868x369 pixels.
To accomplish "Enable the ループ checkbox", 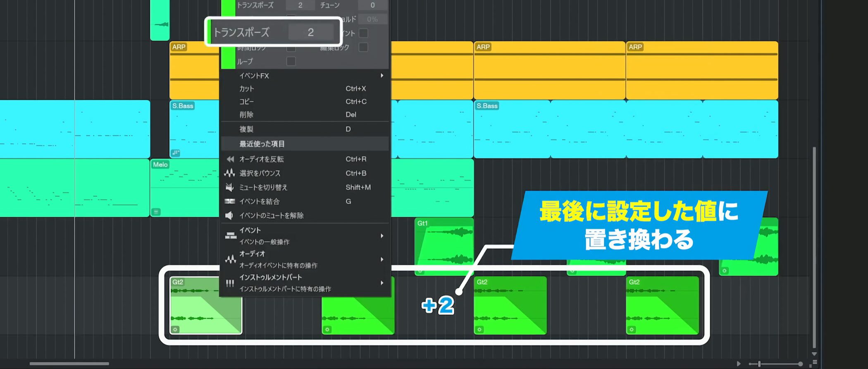I will pyautogui.click(x=291, y=62).
